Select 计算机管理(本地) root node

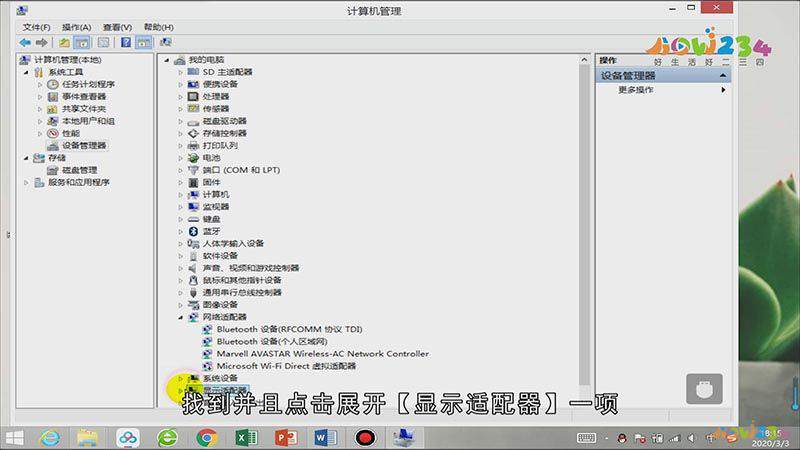click(67, 60)
